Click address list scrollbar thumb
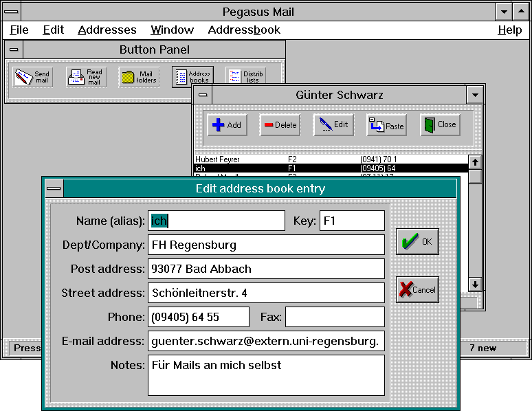This screenshot has width=532, height=411. click(x=475, y=177)
